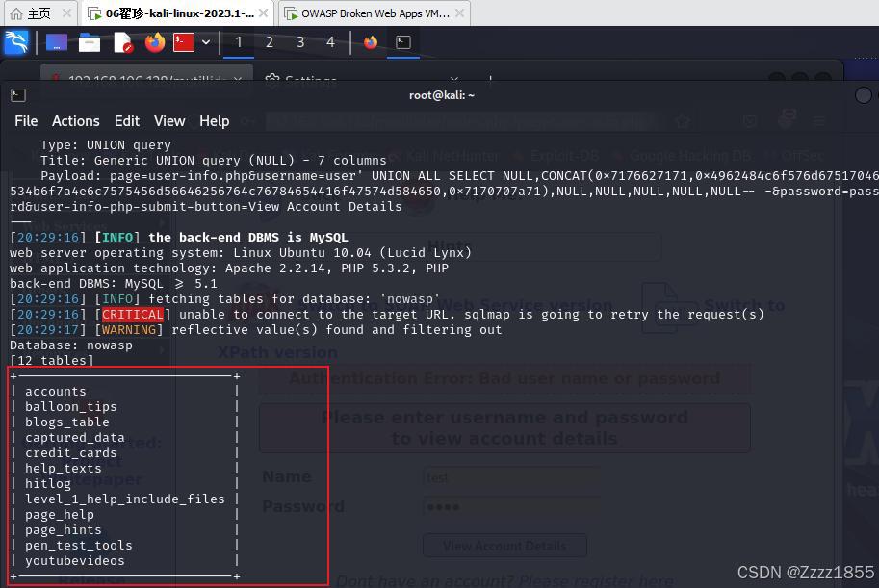Open the red terminal emulator launcher
879x588 pixels.
184,42
